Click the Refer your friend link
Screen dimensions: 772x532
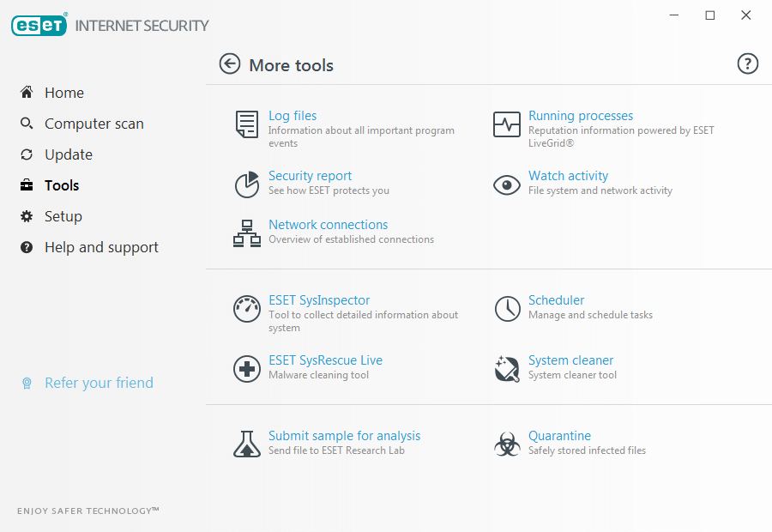coord(99,383)
